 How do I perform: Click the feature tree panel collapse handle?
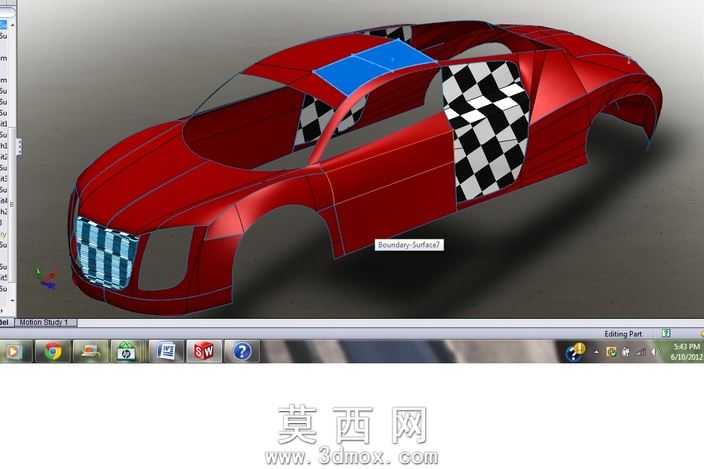(x=19, y=147)
